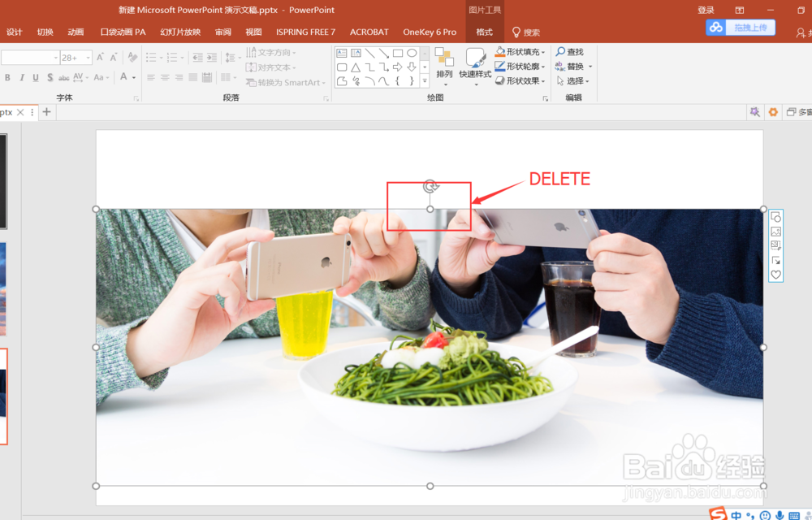The height and width of the screenshot is (520, 812).
Task: Open 形状轮廓 shape outline menu
Action: pyautogui.click(x=520, y=67)
